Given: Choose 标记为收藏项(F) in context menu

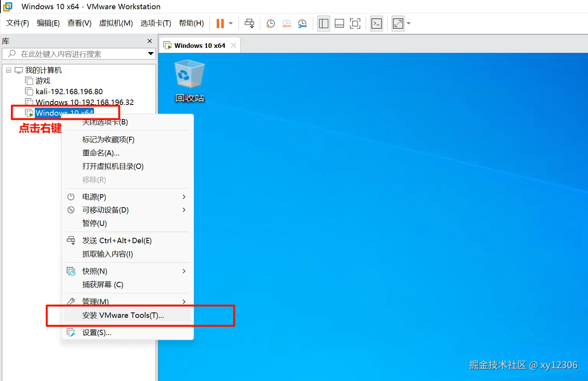Looking at the screenshot, I should (x=128, y=140).
